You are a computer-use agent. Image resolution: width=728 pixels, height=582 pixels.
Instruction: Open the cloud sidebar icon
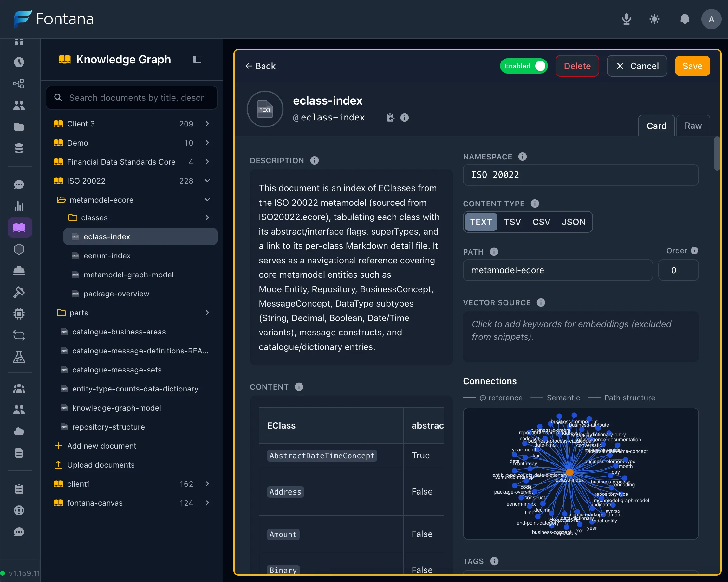point(19,431)
